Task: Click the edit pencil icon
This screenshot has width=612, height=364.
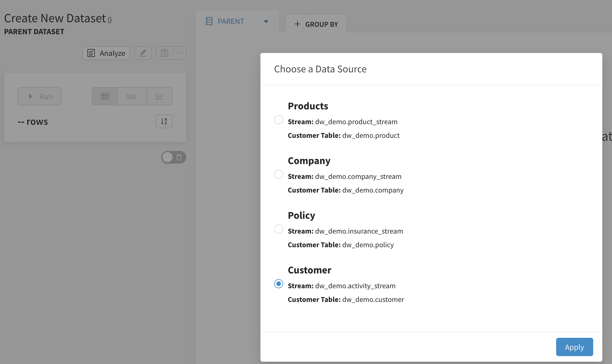Action: tap(143, 53)
